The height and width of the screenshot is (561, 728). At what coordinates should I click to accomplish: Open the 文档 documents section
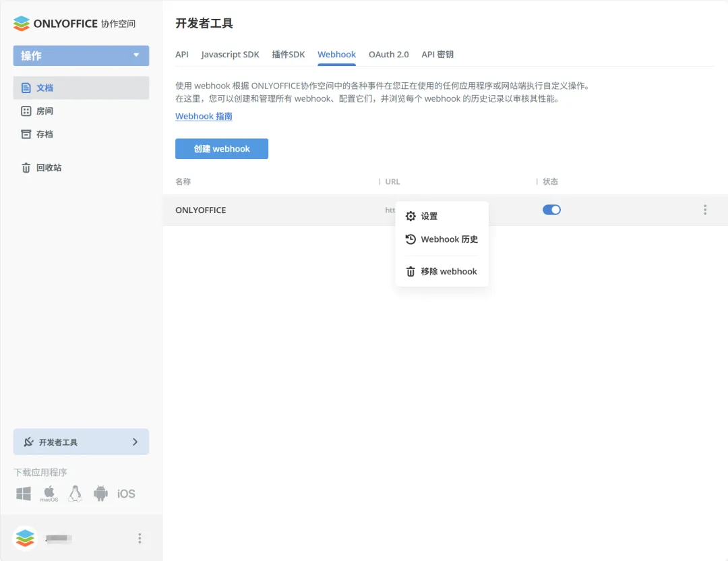(x=82, y=88)
